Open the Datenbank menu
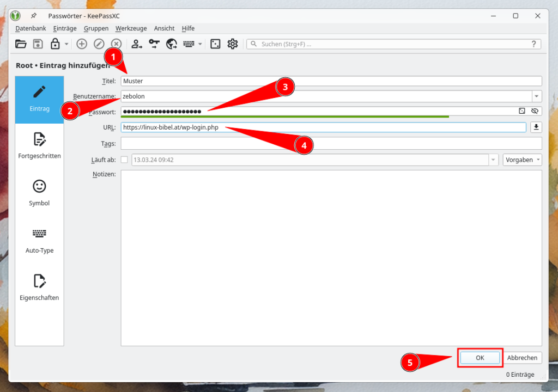This screenshot has width=558, height=392. click(31, 28)
